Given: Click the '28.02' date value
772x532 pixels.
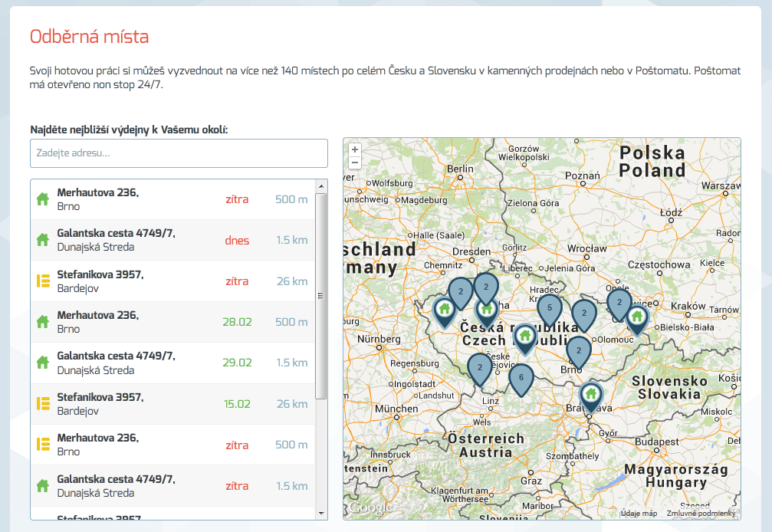Looking at the screenshot, I should pyautogui.click(x=237, y=322).
